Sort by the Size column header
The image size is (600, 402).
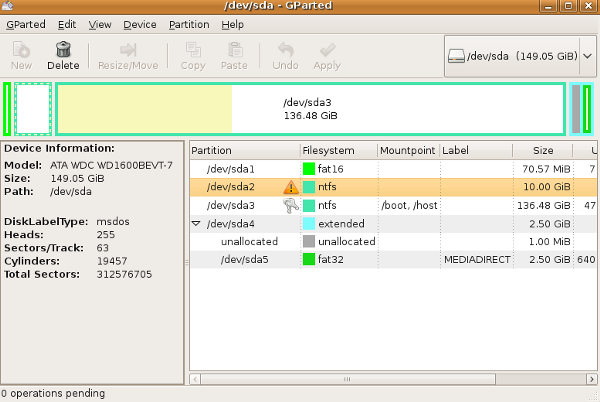[x=543, y=150]
